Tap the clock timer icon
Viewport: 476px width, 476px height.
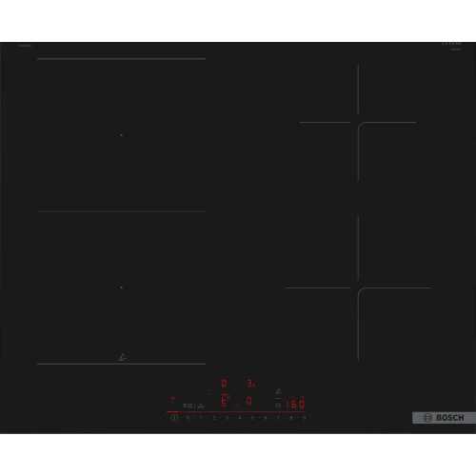[278, 406]
